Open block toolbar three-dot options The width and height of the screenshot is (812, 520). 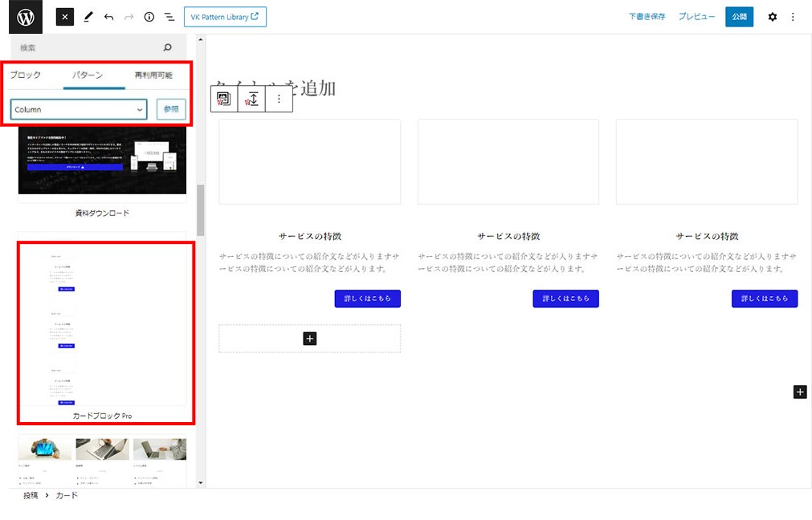279,99
